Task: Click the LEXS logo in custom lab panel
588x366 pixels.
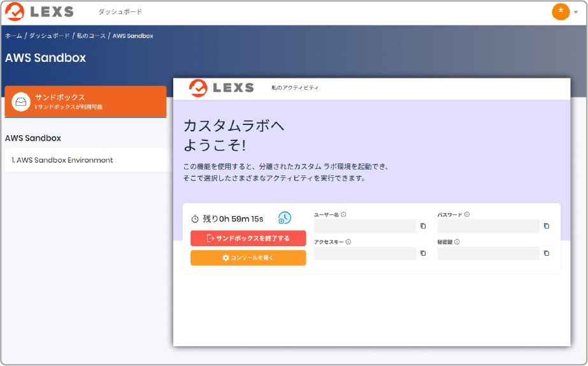Action: tap(221, 88)
